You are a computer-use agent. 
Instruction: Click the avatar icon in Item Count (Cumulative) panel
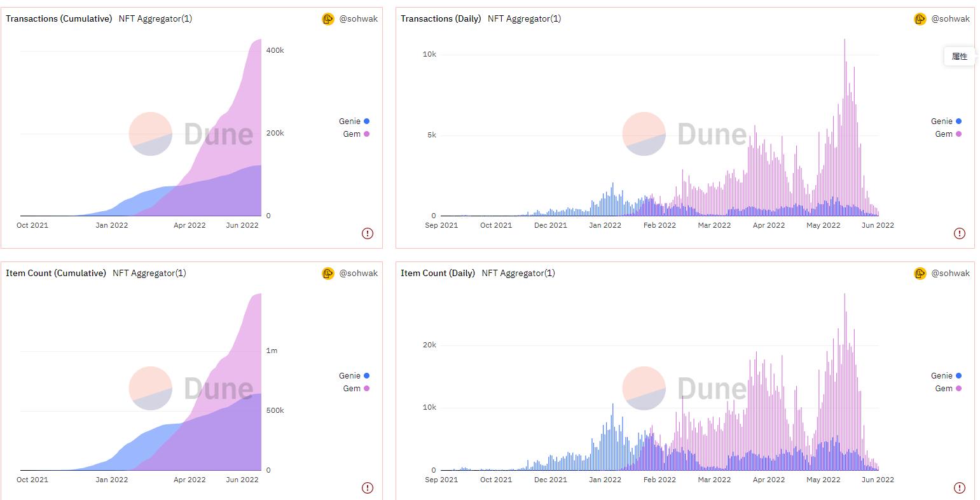pos(328,274)
